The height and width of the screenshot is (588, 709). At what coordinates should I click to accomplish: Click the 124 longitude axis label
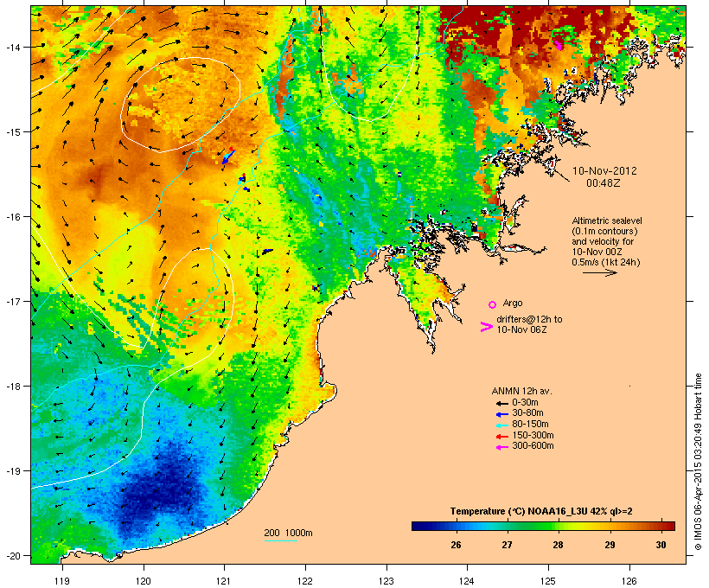(467, 581)
